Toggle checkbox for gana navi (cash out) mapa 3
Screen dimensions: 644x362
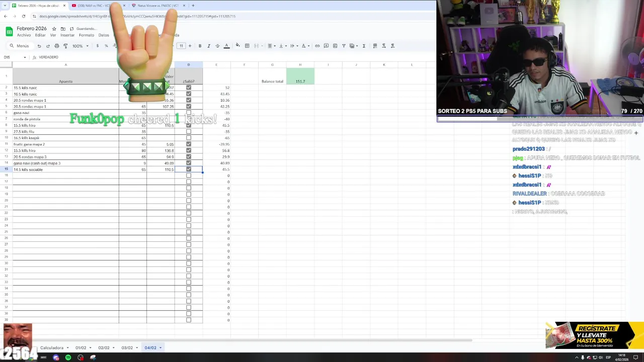[189, 163]
